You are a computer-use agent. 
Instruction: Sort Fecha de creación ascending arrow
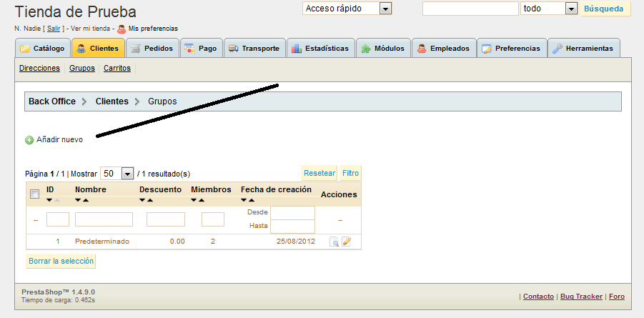(252, 201)
